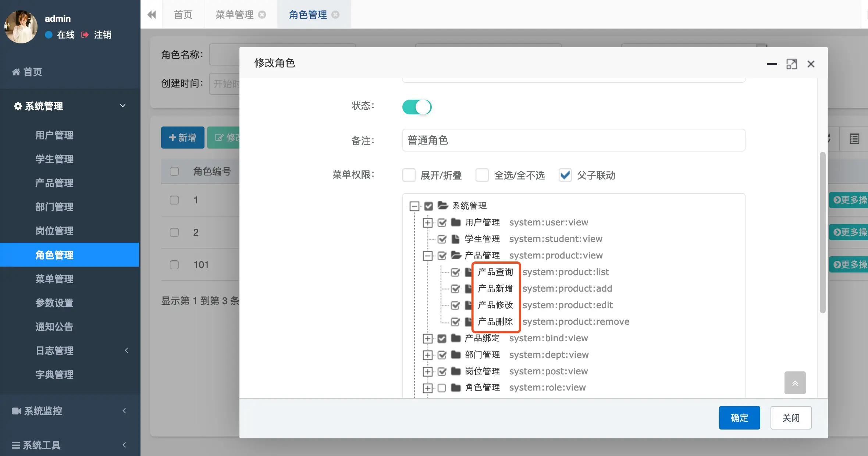The width and height of the screenshot is (868, 456).
Task: Toggle the 状态 switch off
Action: click(417, 107)
